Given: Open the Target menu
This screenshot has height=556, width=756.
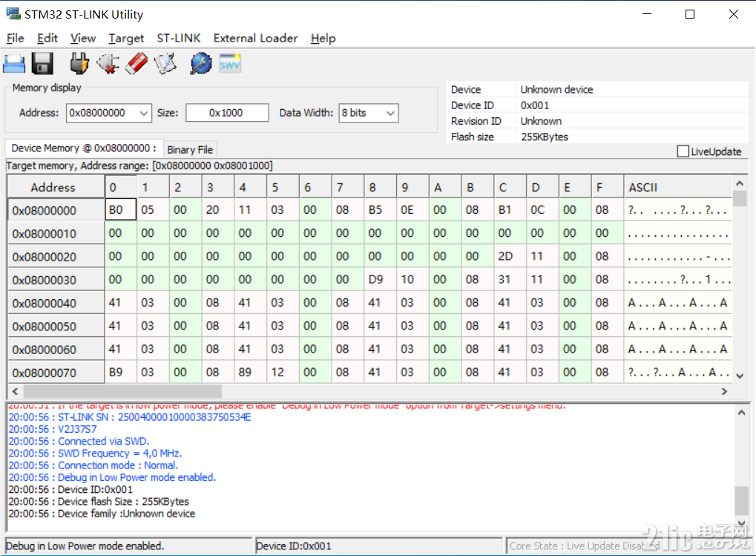Looking at the screenshot, I should [x=126, y=38].
